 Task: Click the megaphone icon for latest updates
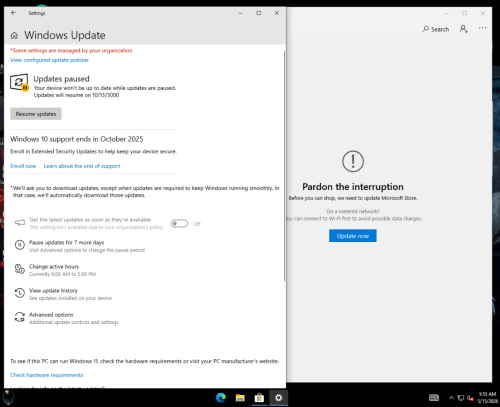(20, 223)
